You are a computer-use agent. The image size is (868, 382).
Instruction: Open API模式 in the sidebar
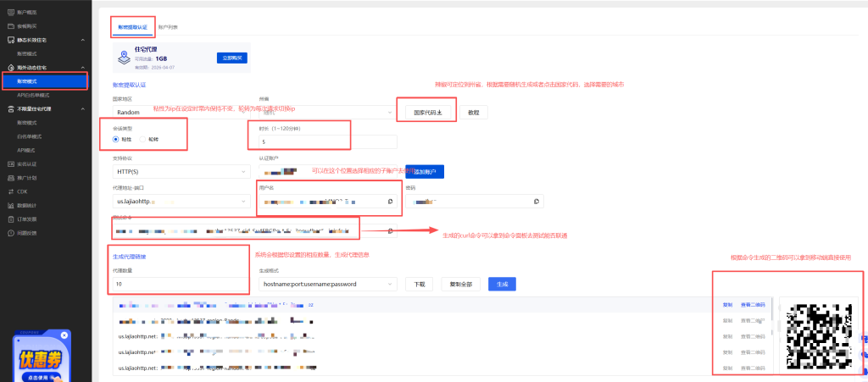25,151
